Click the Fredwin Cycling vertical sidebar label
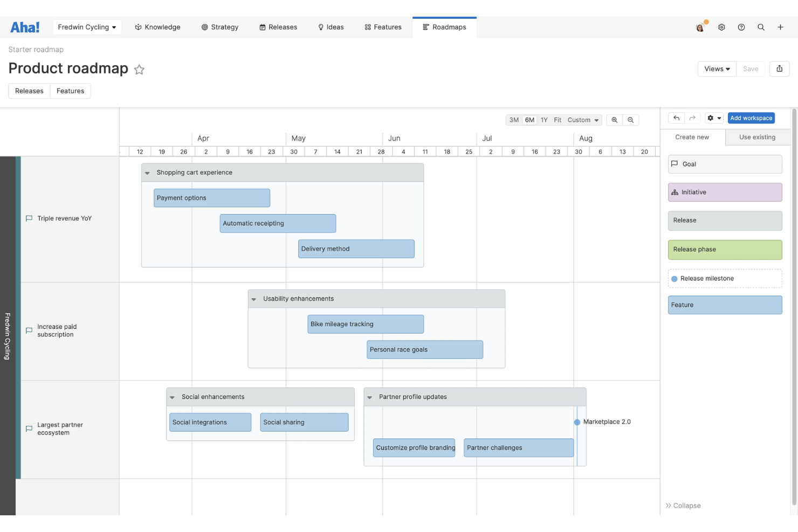 [x=8, y=336]
